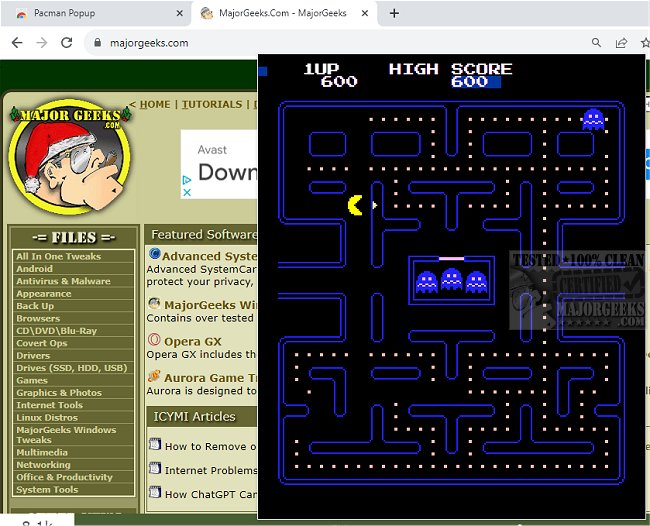Open the Advanced SystemCare featured software link
This screenshot has height=526, width=650.
tap(209, 256)
